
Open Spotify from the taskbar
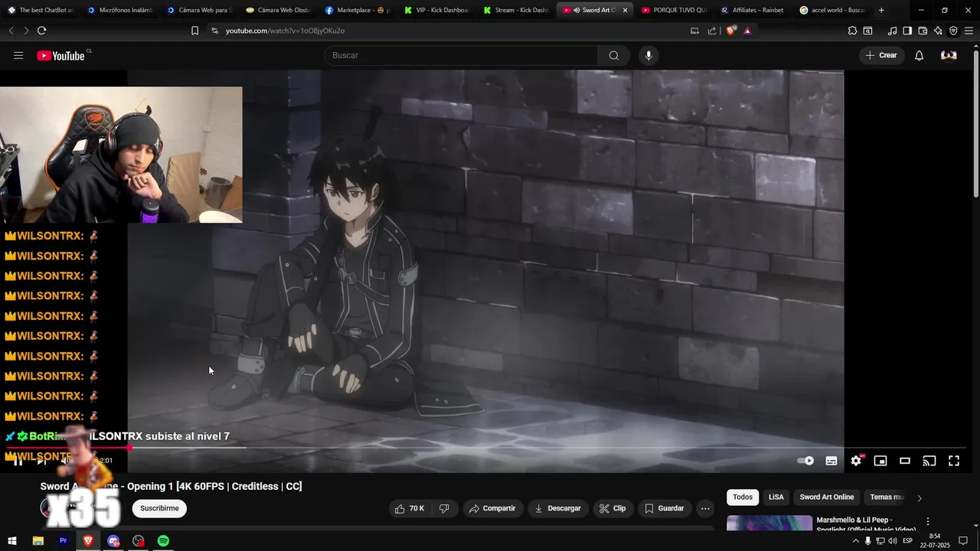click(x=163, y=541)
